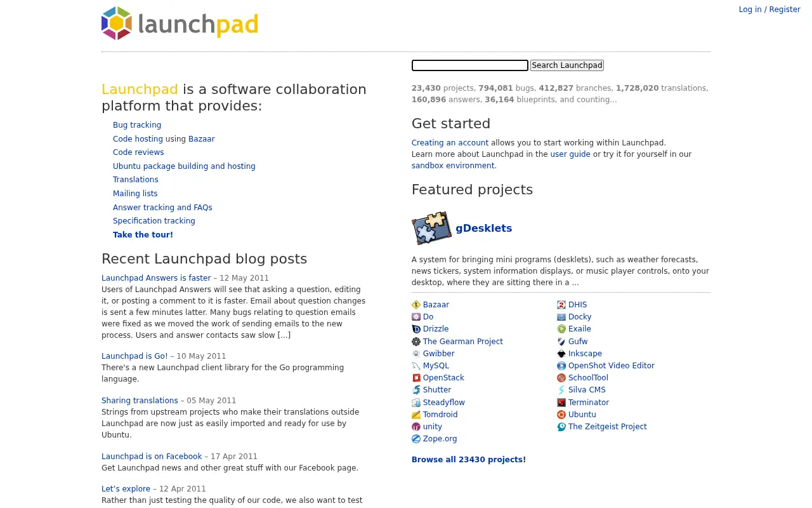
Task: Open the Bug tracking link
Action: pyautogui.click(x=137, y=125)
